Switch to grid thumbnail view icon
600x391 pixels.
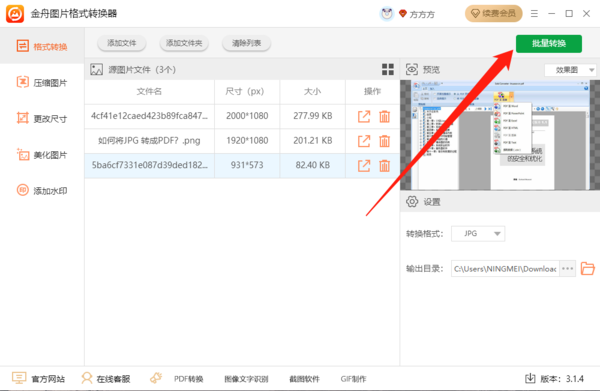(388, 69)
